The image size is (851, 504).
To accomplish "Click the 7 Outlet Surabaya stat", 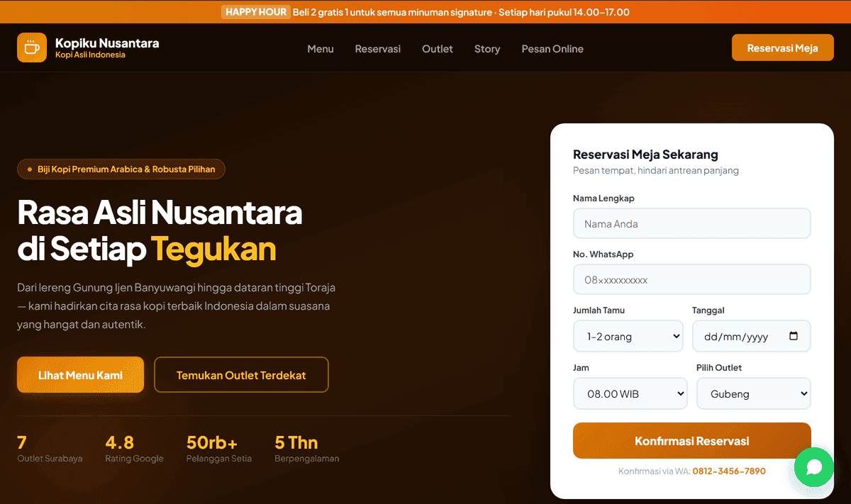I will click(50, 449).
